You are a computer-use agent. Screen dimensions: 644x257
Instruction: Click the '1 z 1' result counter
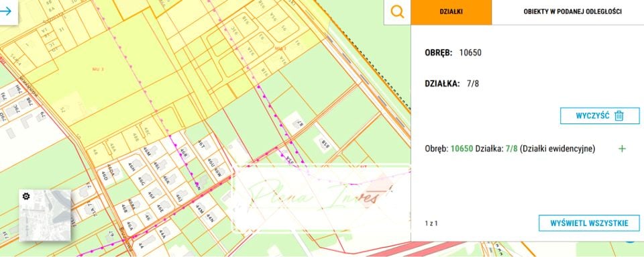click(x=431, y=223)
